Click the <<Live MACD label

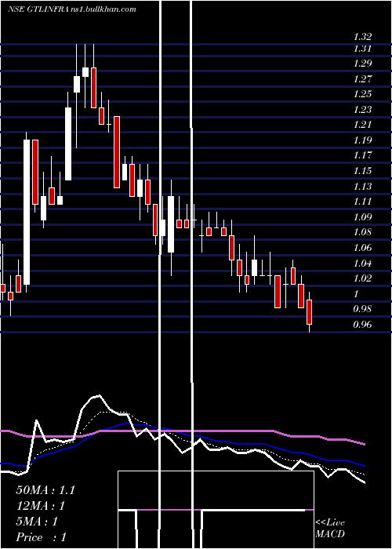[330, 528]
